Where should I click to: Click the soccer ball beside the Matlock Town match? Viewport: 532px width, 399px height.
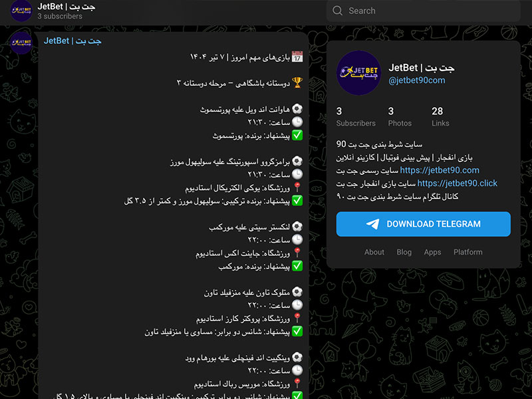click(x=297, y=292)
